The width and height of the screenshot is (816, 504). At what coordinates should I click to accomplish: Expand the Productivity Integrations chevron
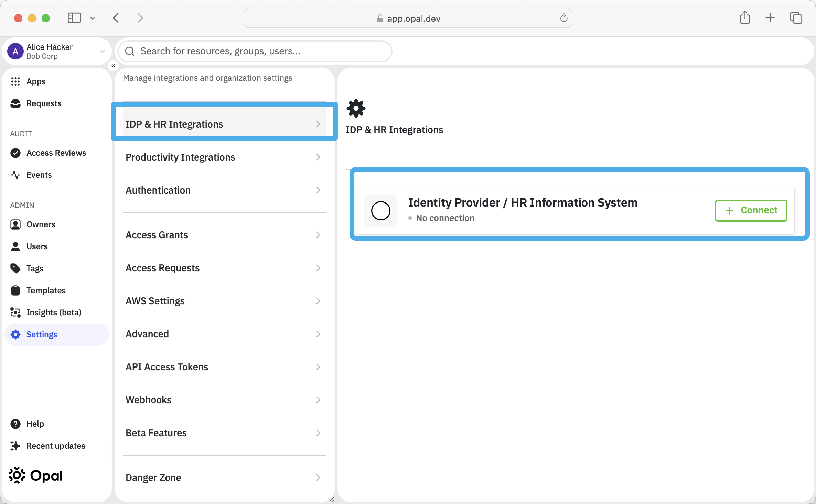[318, 157]
